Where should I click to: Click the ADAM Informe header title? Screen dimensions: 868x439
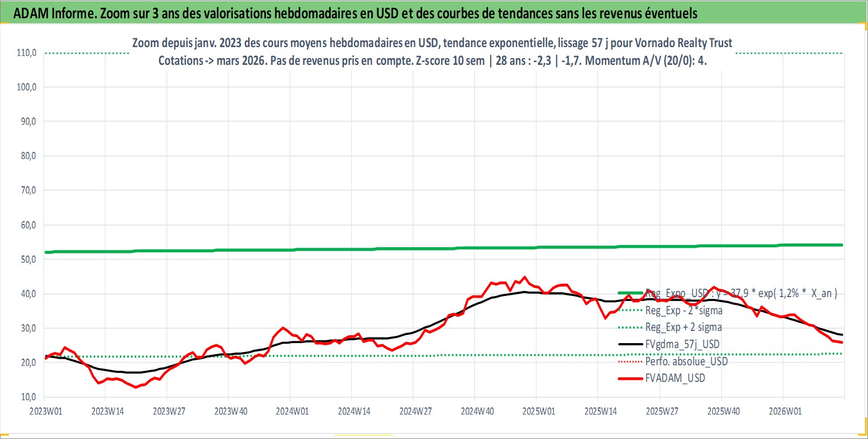[355, 13]
